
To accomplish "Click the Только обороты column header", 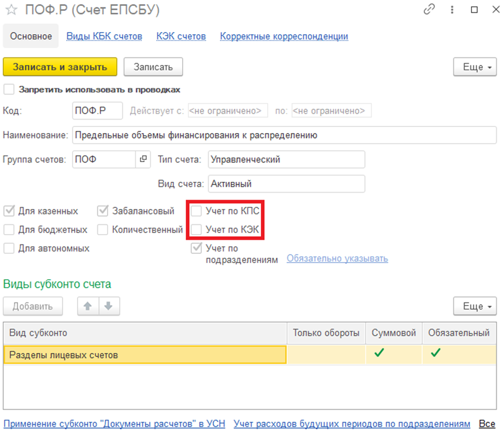I will pos(326,333).
